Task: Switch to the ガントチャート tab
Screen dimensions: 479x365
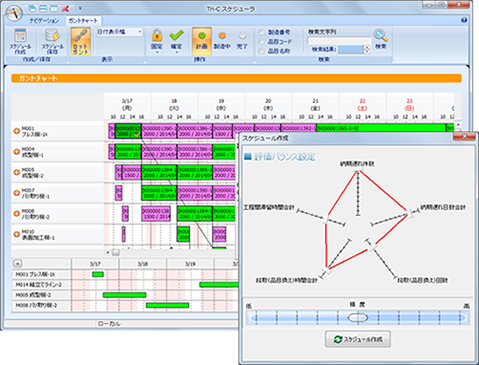Action: [x=83, y=21]
